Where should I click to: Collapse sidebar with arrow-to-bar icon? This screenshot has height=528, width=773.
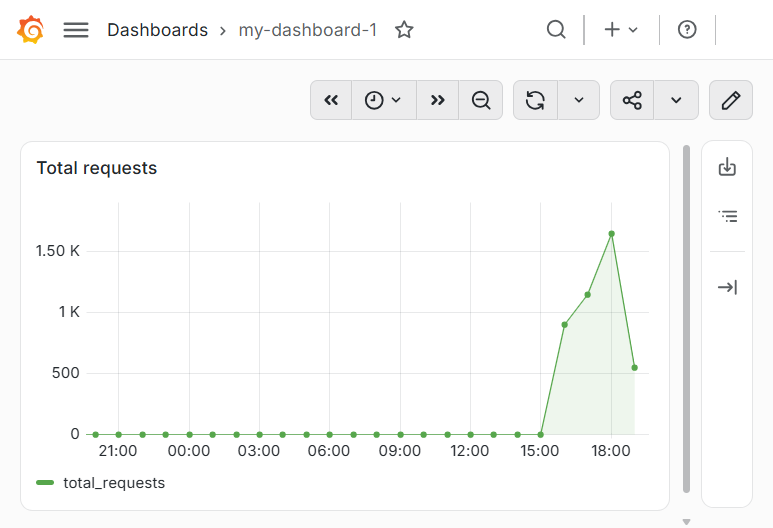[x=728, y=287]
